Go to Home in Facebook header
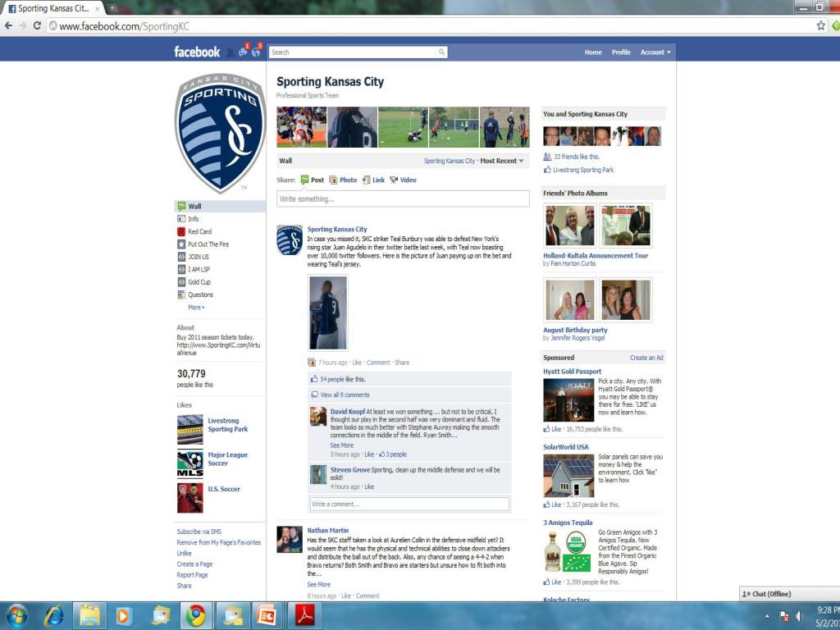Screen dimensions: 840x630 (x=593, y=52)
